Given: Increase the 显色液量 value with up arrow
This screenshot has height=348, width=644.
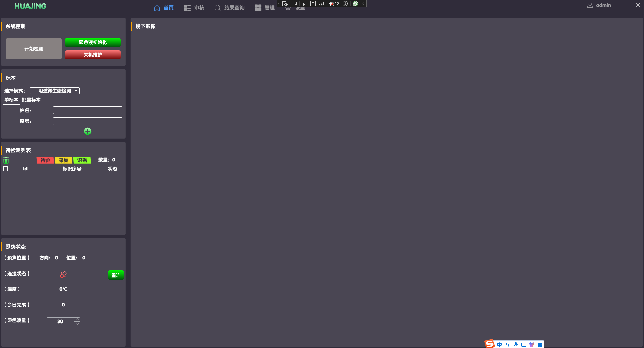Looking at the screenshot, I should [x=77, y=319].
